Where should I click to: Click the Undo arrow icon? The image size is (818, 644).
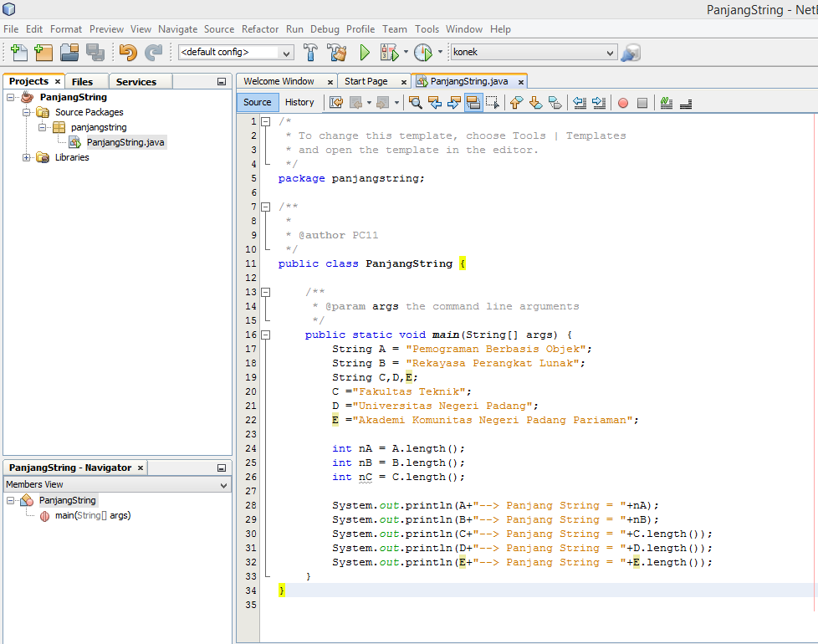(127, 52)
